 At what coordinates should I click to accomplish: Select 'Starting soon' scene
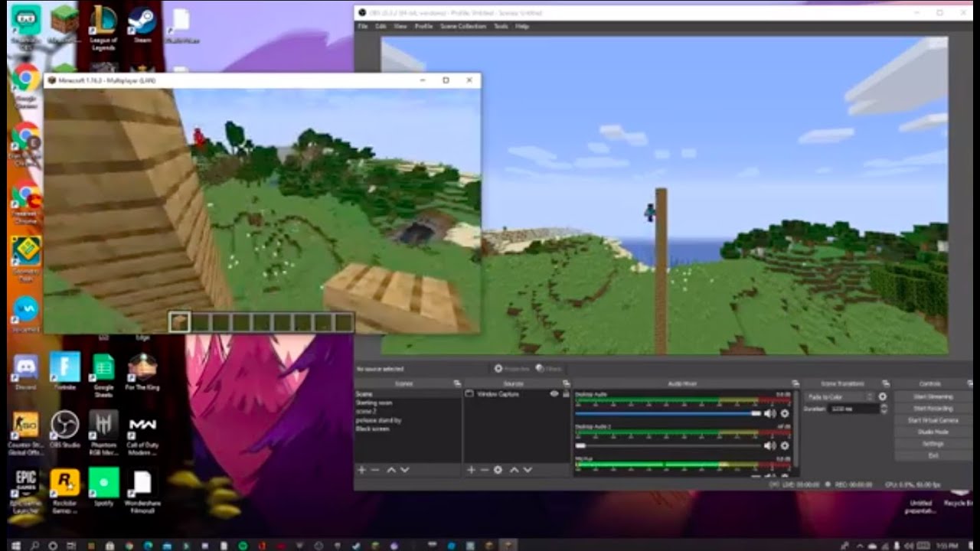pyautogui.click(x=408, y=403)
